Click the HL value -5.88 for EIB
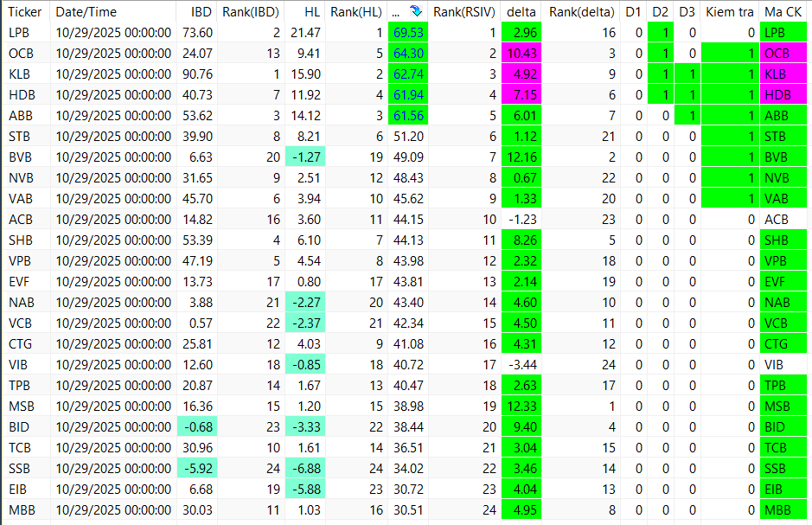 pos(305,489)
